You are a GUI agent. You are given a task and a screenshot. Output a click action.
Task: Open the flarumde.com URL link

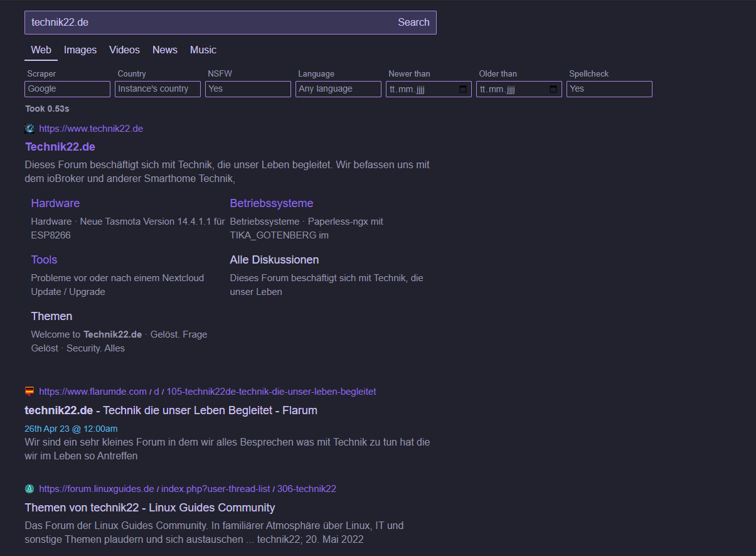[x=208, y=392]
